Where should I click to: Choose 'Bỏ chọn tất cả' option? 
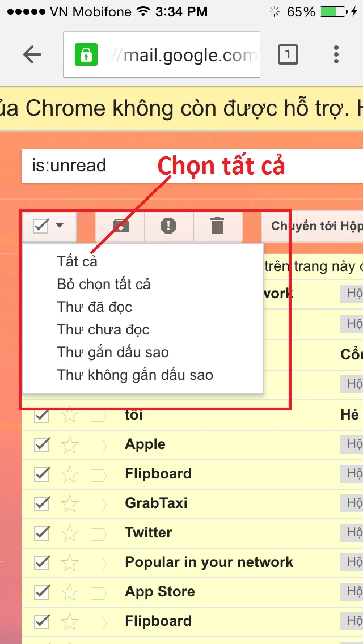tap(104, 284)
